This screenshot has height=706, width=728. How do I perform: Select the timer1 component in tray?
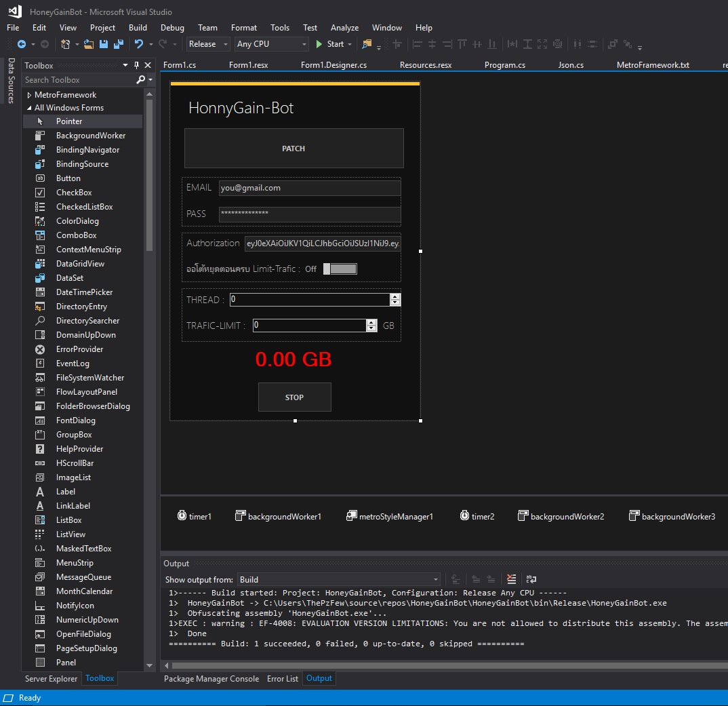click(195, 516)
